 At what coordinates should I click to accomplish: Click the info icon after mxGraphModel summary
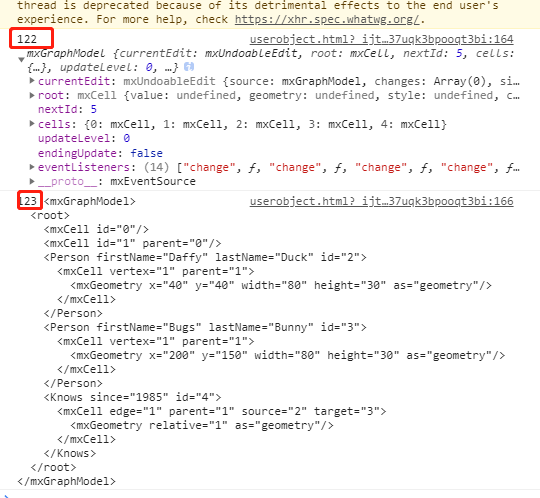[x=189, y=67]
